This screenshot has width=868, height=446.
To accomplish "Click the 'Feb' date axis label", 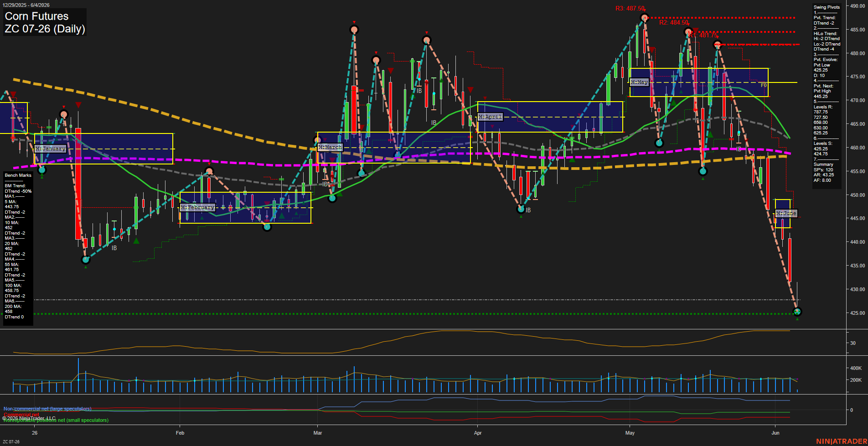I will (180, 433).
